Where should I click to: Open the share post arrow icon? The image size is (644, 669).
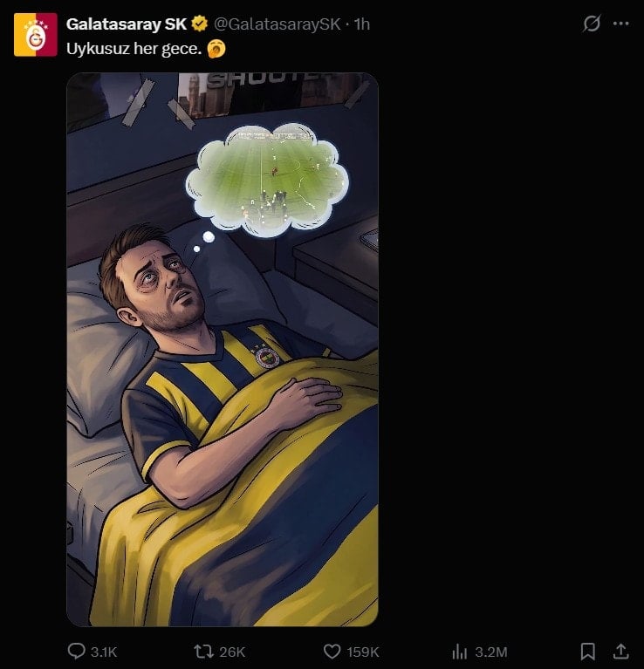(x=620, y=652)
